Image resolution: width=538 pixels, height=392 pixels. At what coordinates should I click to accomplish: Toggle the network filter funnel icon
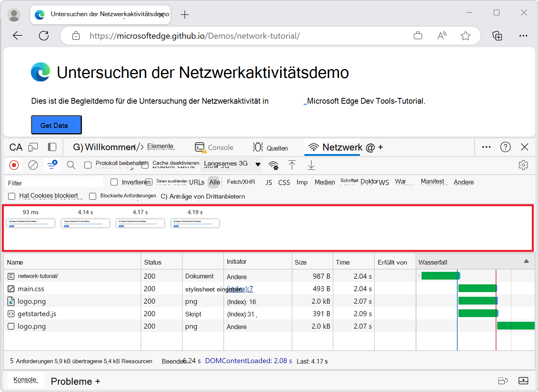pyautogui.click(x=52, y=165)
